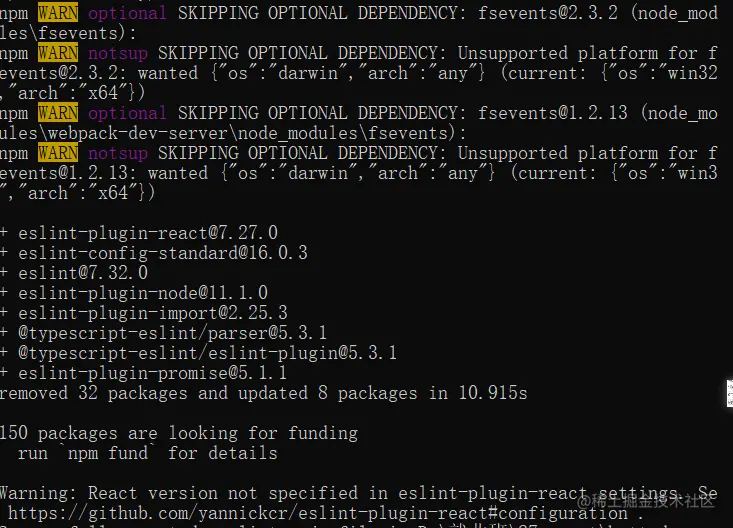Click the '10.915s' install duration text
The height and width of the screenshot is (528, 733).
(x=492, y=393)
